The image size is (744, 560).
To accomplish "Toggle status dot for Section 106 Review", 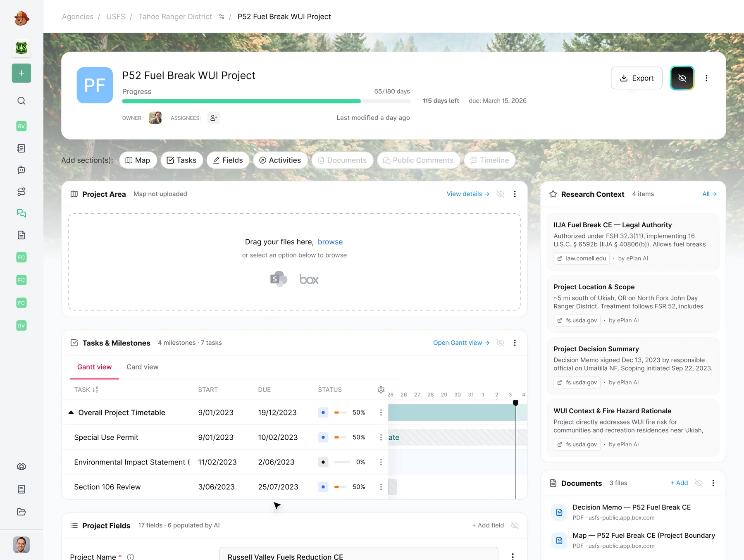I will coord(323,487).
